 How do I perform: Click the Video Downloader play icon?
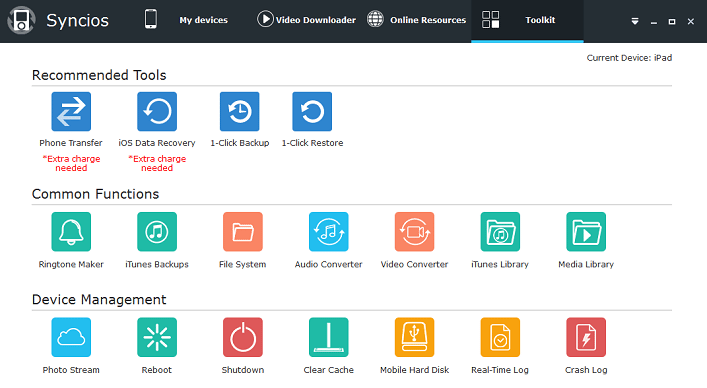(265, 19)
